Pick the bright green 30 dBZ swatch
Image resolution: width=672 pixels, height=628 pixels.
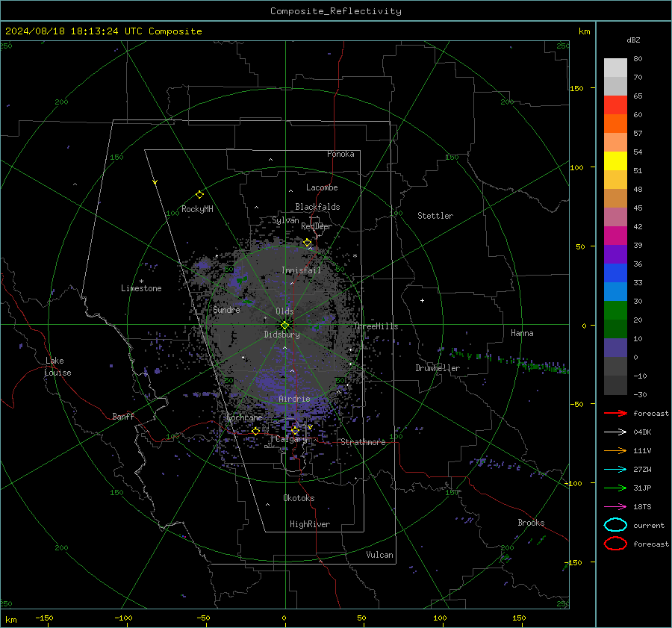(615, 310)
